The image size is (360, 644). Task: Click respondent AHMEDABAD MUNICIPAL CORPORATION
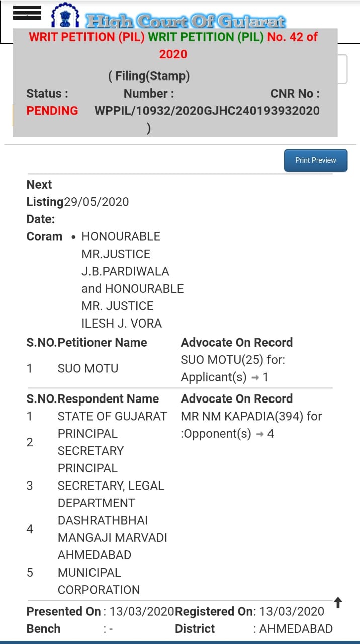point(99,572)
